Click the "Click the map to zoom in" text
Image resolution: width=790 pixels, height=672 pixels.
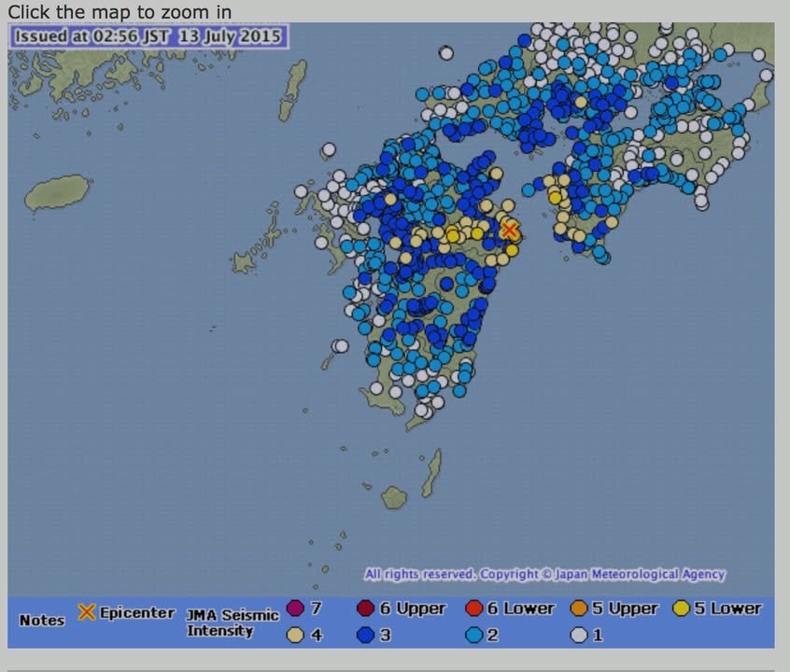[x=120, y=12]
